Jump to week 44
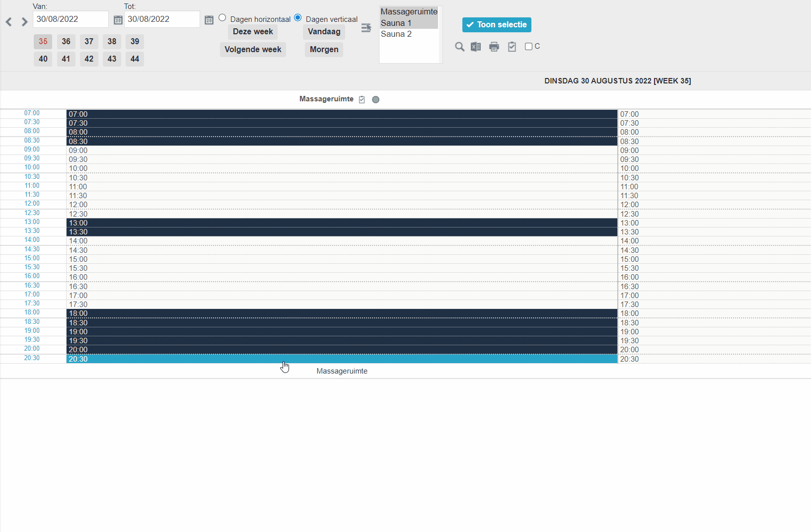811x532 pixels. coord(135,59)
